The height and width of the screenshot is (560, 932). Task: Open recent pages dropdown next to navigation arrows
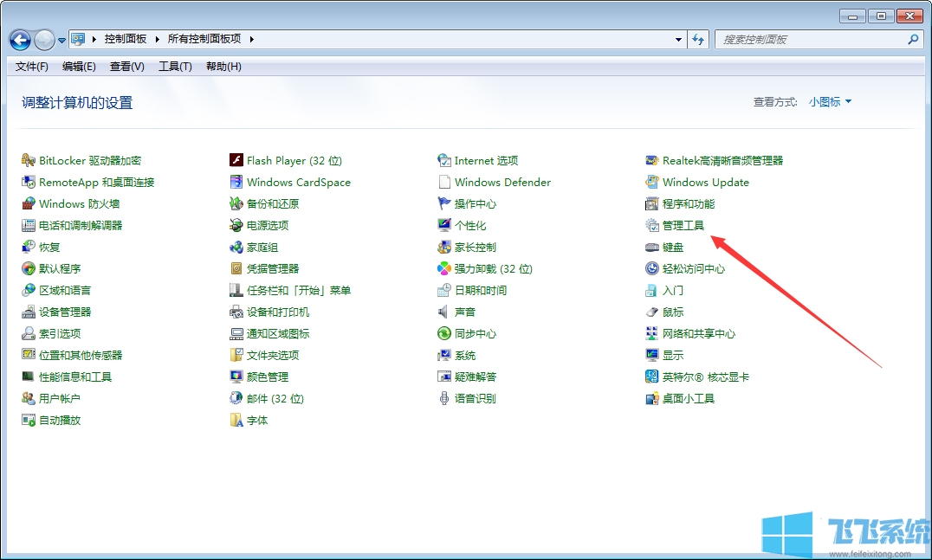[61, 39]
